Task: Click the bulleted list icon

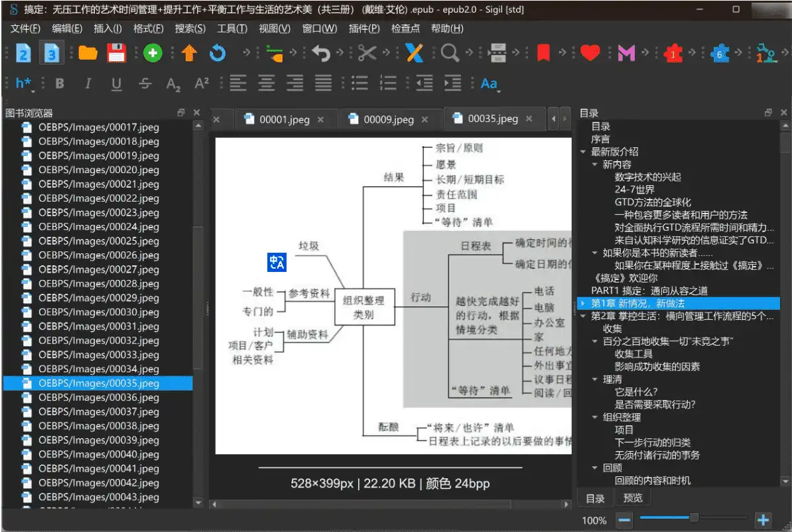Action: tap(360, 83)
